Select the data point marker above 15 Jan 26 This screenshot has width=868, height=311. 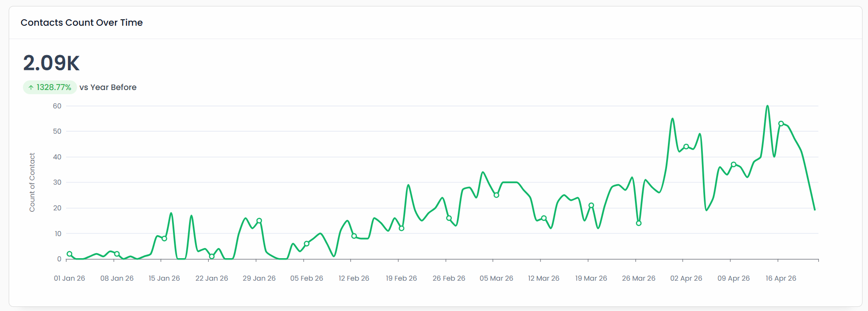(x=164, y=238)
